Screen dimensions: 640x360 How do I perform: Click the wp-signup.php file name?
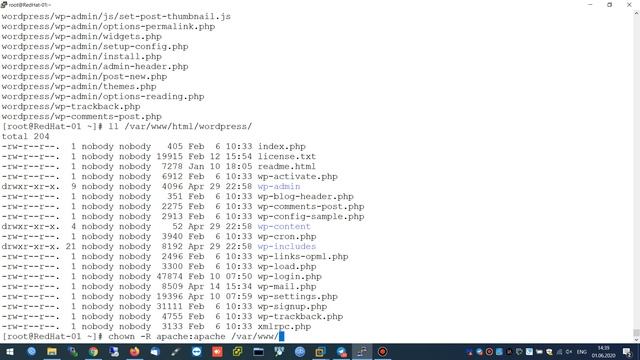pos(292,307)
